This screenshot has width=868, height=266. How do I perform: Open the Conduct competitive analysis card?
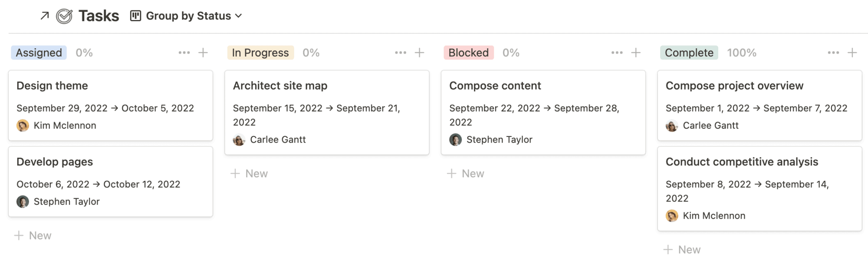pos(759,189)
